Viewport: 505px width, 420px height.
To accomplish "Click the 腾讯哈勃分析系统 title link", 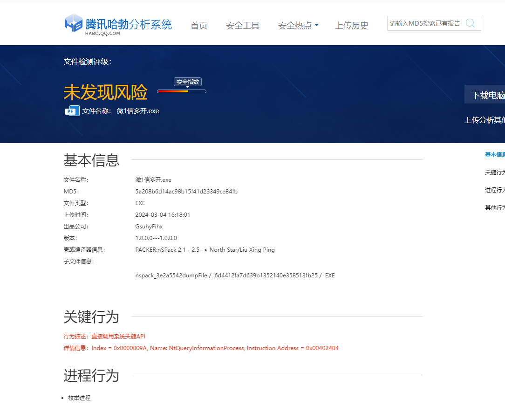I will (129, 24).
